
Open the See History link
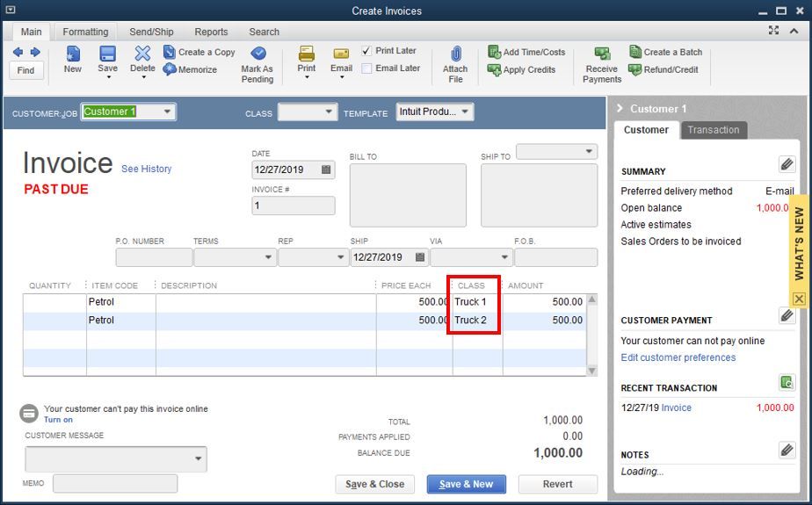point(146,169)
